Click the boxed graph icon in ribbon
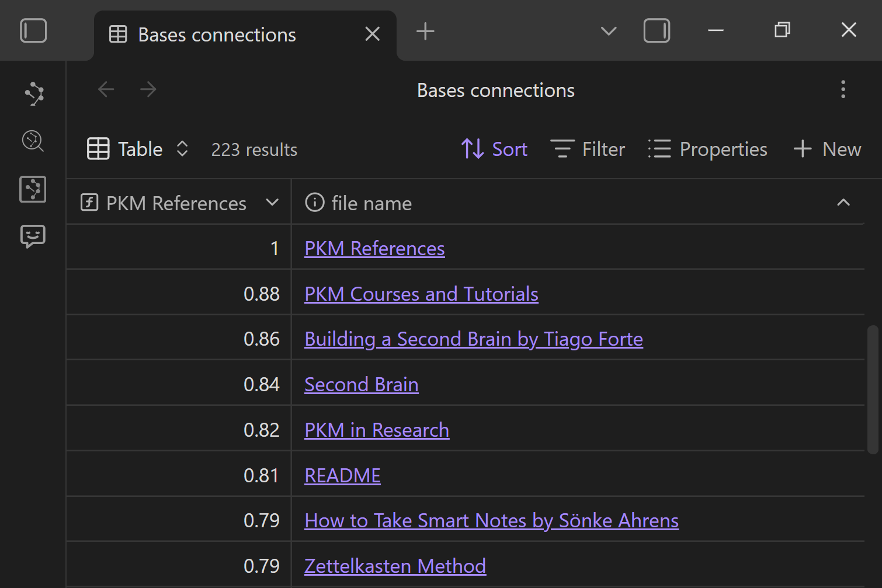The height and width of the screenshot is (588, 882). 33,189
